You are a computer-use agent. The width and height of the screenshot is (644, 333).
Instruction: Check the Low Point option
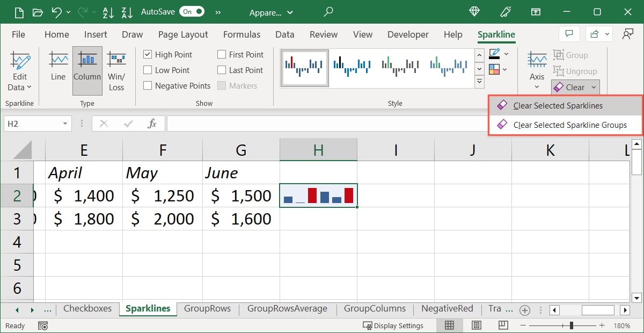pos(148,70)
